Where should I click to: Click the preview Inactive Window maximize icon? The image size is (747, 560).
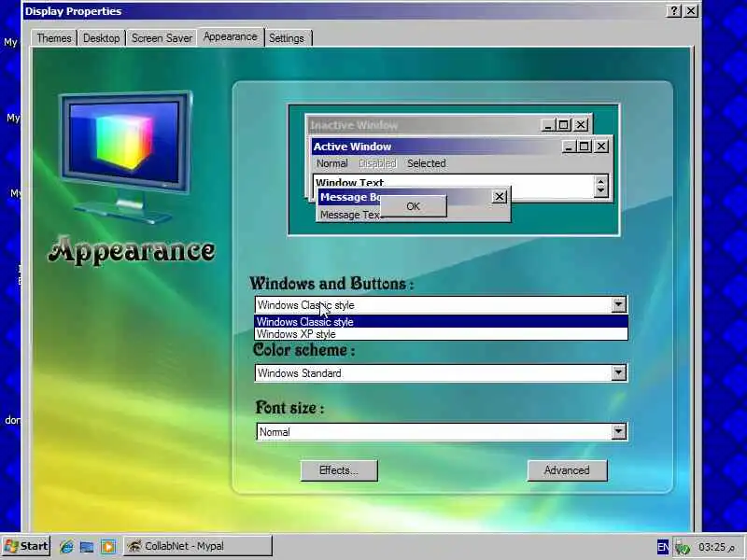coord(564,125)
